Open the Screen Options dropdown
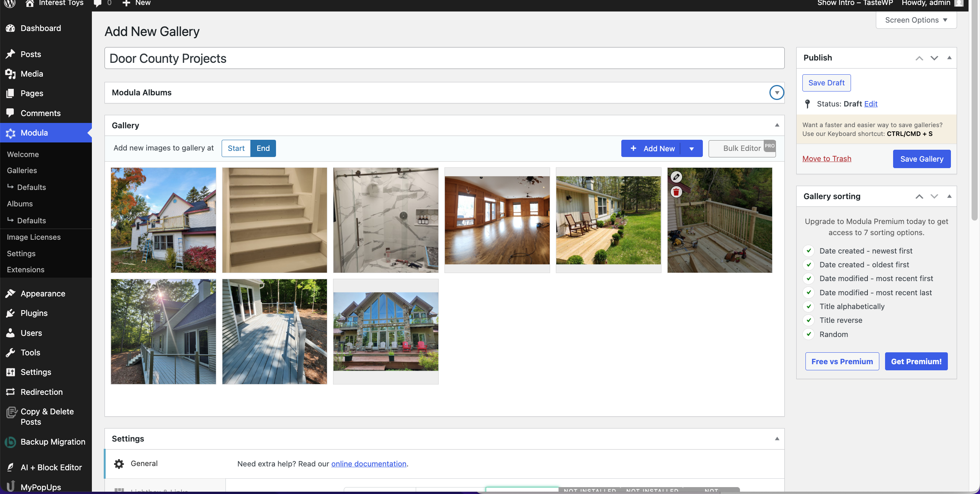Screen dimensions: 980x494 coord(916,20)
